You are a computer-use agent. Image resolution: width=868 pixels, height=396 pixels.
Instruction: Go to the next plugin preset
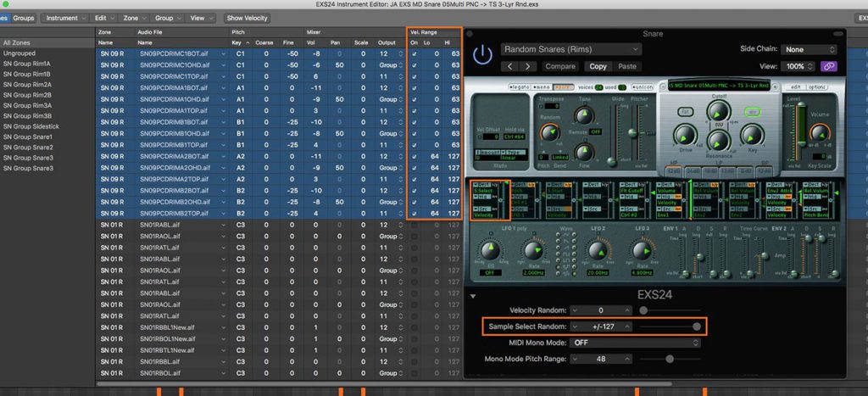click(x=528, y=66)
